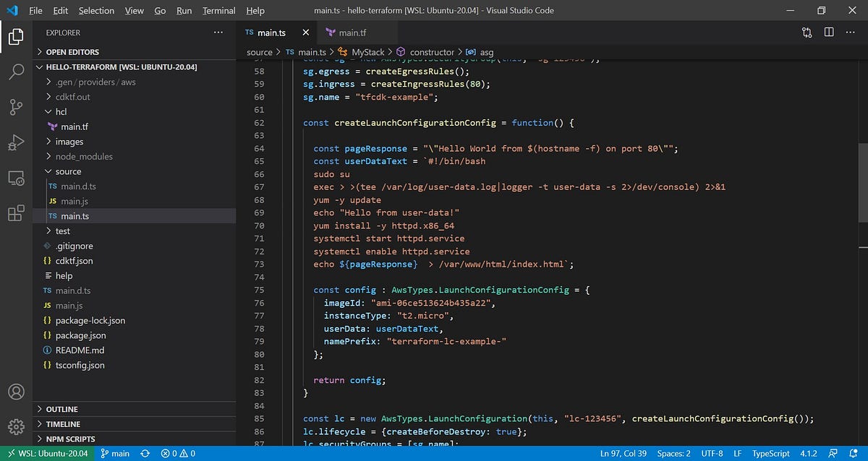The height and width of the screenshot is (461, 868).
Task: Open the package.json file in Explorer
Action: pos(135,335)
